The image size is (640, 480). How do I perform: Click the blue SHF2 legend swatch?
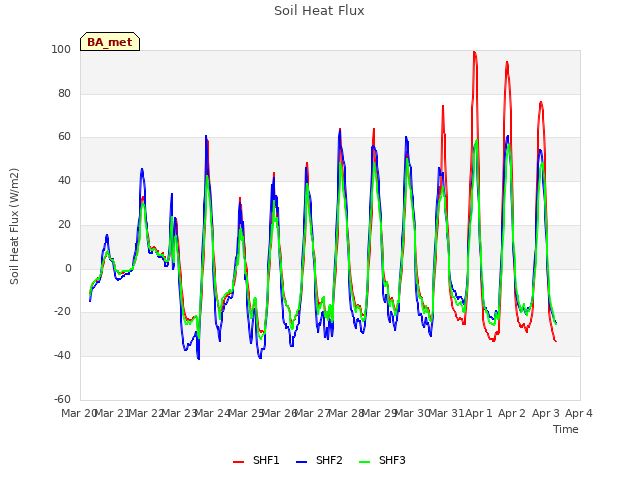click(301, 462)
